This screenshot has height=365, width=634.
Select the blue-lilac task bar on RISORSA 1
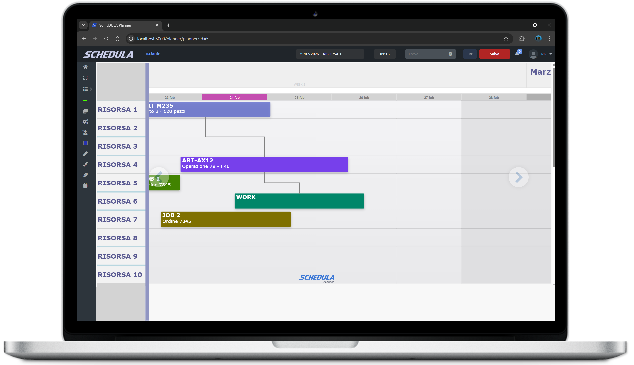pyautogui.click(x=209, y=109)
